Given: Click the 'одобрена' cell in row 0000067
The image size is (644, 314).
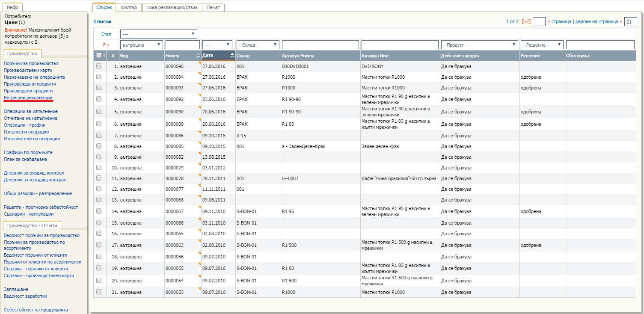Looking at the screenshot, I should [531, 211].
